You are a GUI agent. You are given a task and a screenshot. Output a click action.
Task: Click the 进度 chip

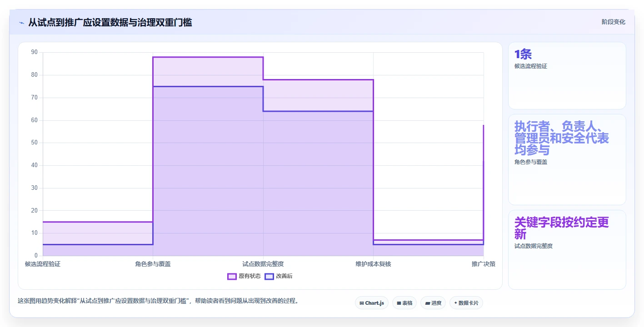click(x=433, y=303)
